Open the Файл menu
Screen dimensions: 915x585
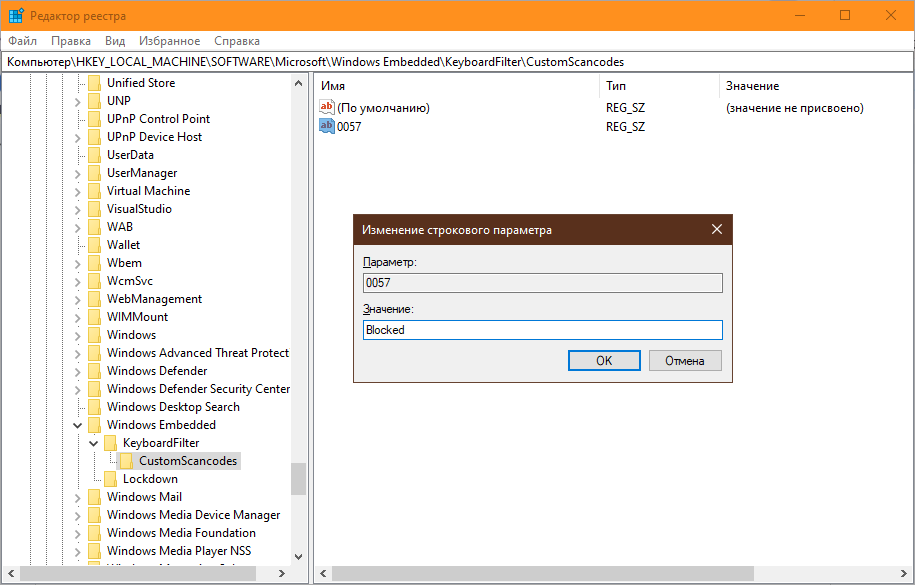23,41
